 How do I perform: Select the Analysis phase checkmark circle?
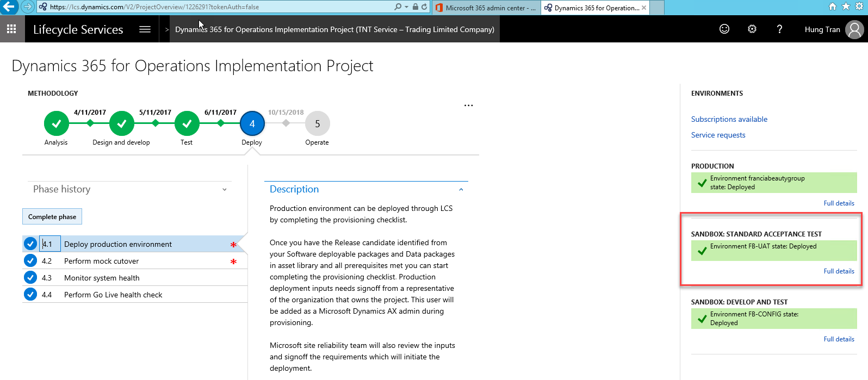tap(56, 123)
